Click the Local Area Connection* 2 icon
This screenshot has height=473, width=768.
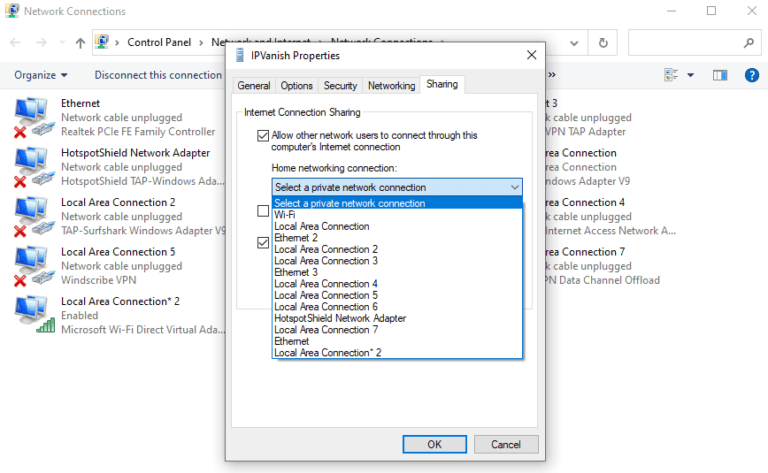click(x=32, y=315)
